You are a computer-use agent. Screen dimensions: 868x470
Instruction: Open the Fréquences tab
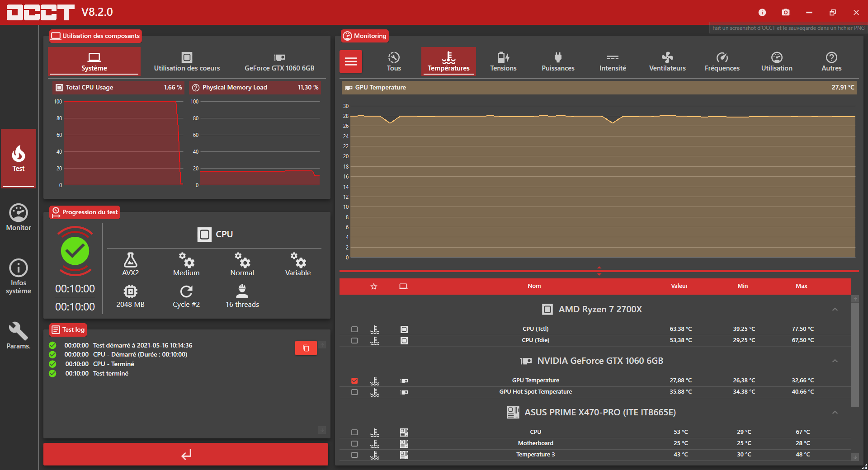click(722, 61)
